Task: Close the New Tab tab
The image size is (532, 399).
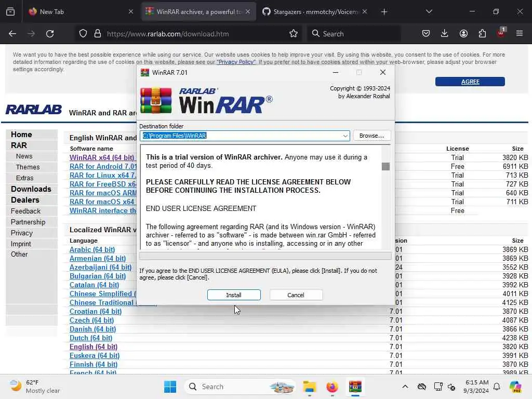Action: 131,11
